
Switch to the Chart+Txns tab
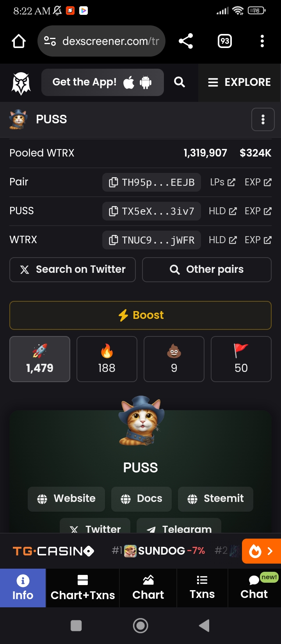83,588
